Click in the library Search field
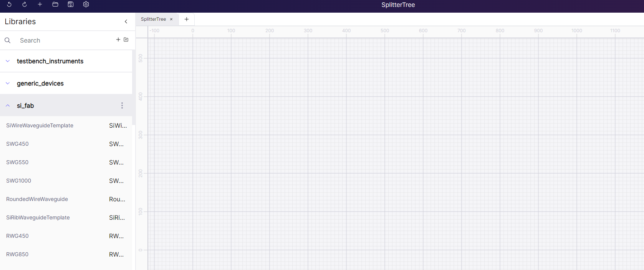This screenshot has width=644, height=270. point(65,40)
